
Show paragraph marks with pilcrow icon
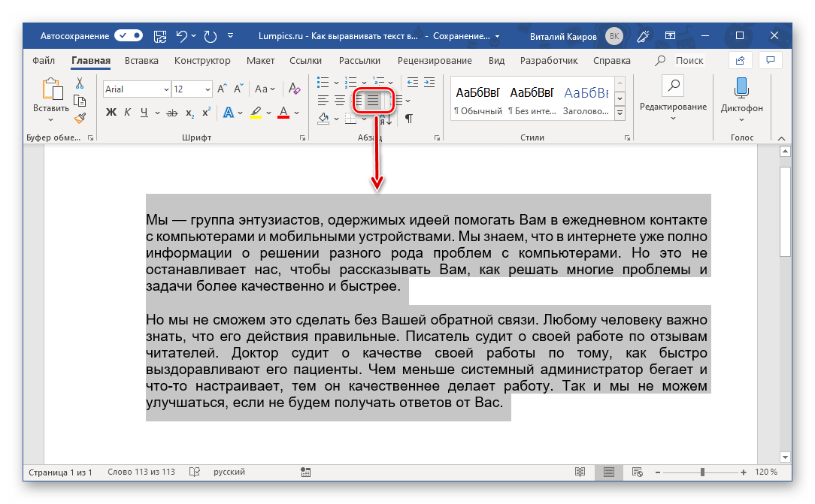(408, 118)
